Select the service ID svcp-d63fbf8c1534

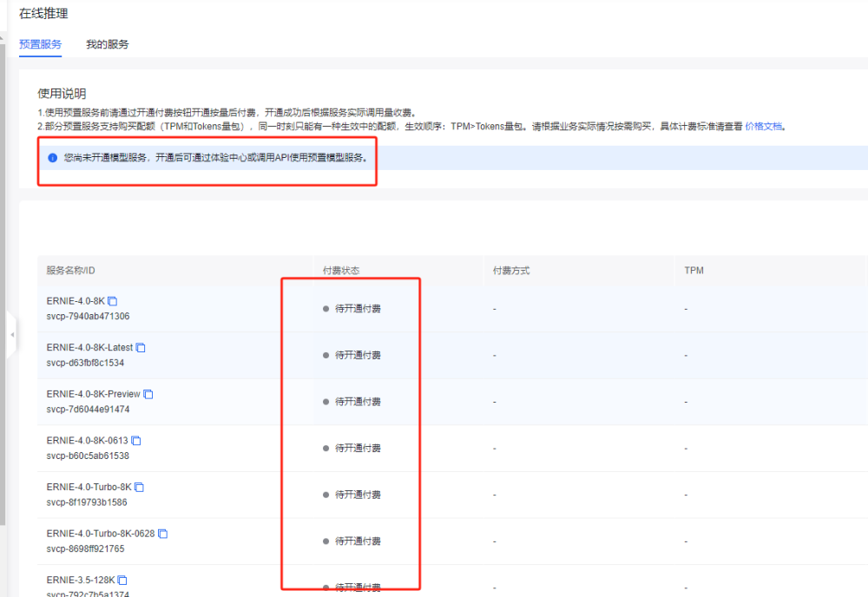click(85, 363)
